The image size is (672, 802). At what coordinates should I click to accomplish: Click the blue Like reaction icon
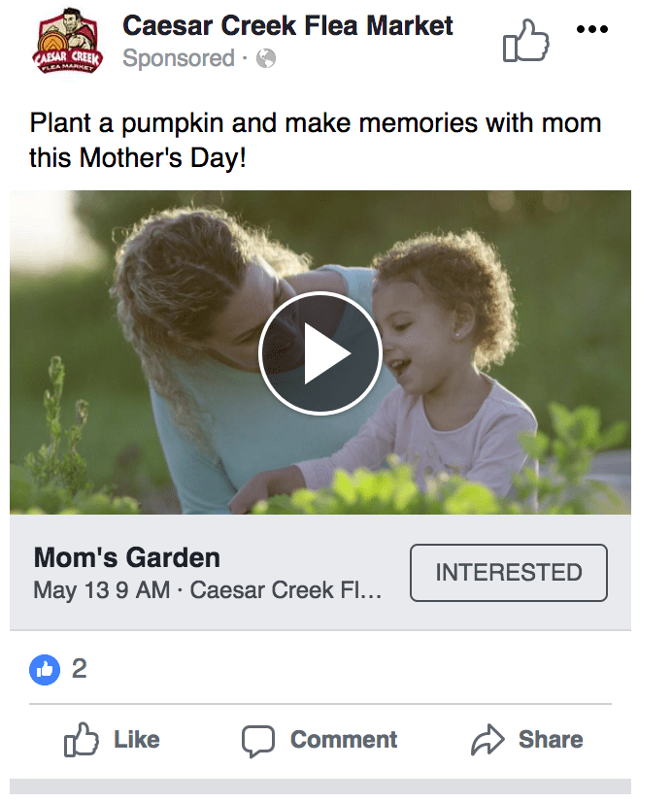[45, 669]
